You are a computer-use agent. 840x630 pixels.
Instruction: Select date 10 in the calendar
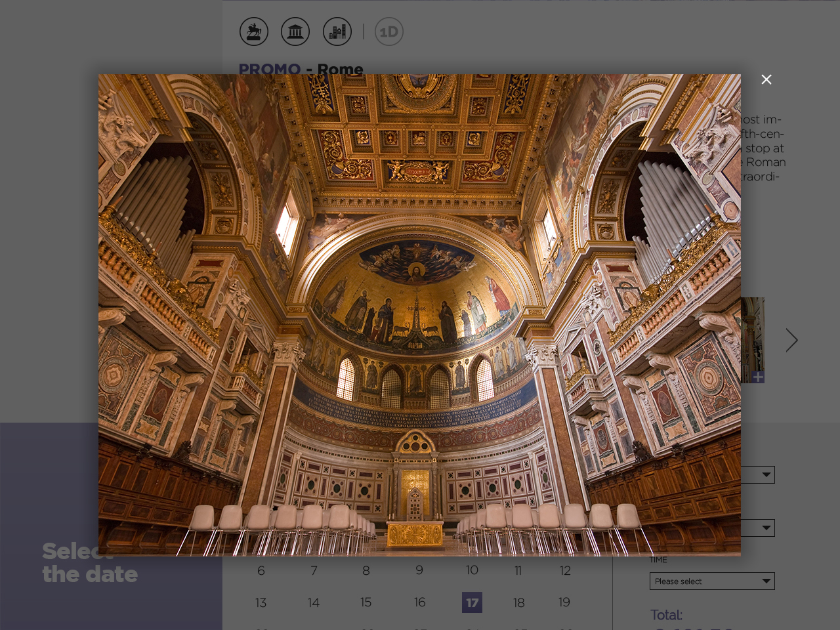coord(472,570)
